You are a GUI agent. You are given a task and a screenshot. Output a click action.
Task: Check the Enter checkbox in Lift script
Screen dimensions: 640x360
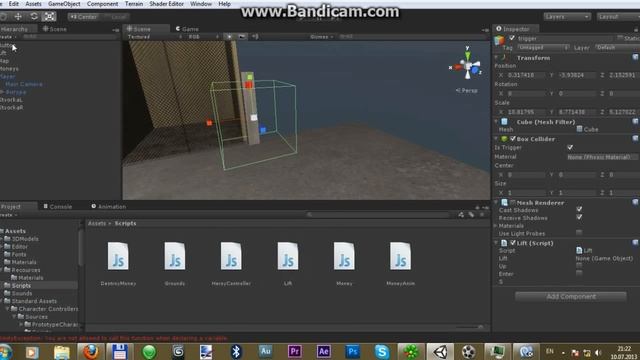(x=579, y=273)
